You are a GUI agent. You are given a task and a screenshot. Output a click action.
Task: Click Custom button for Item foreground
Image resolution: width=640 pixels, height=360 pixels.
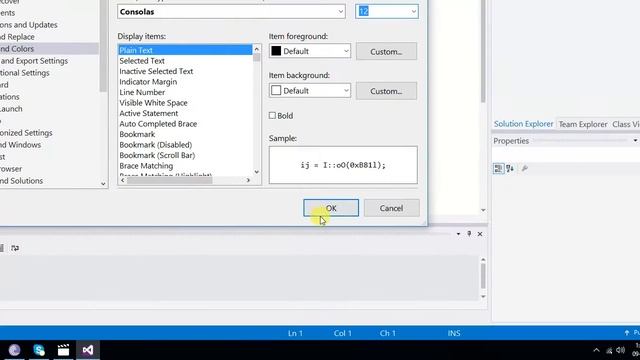[386, 51]
